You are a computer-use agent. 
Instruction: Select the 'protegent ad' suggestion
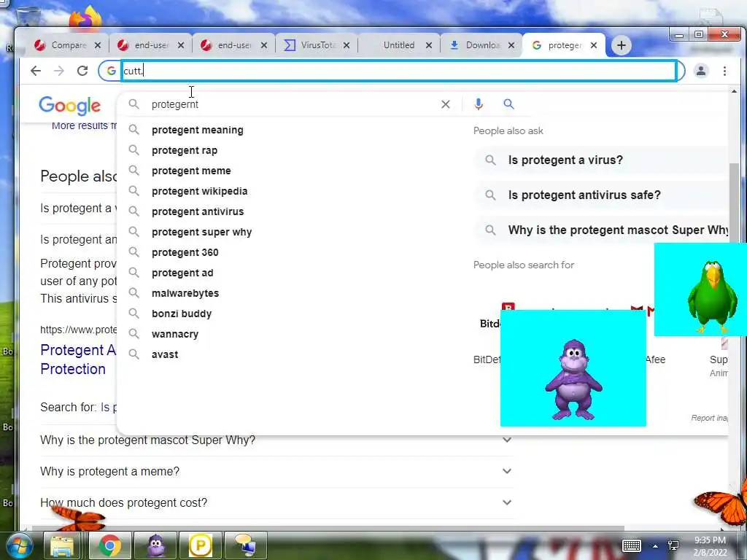point(182,273)
